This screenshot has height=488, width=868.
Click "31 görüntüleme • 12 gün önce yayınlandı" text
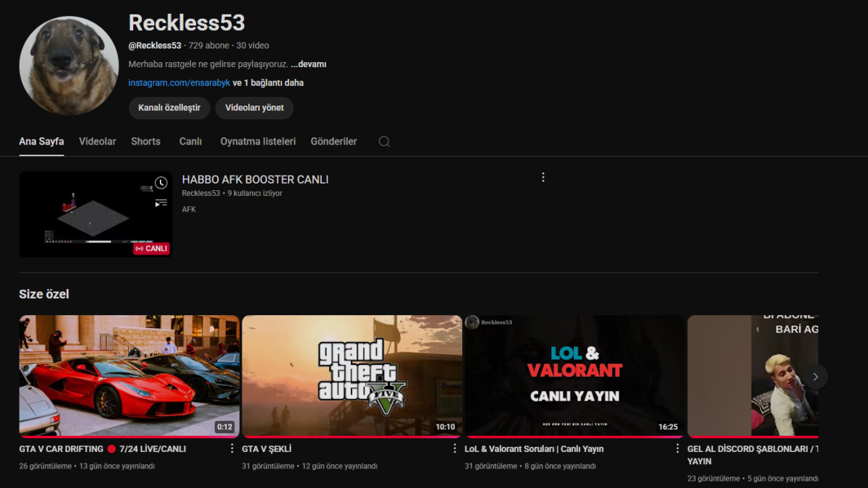[x=310, y=466]
